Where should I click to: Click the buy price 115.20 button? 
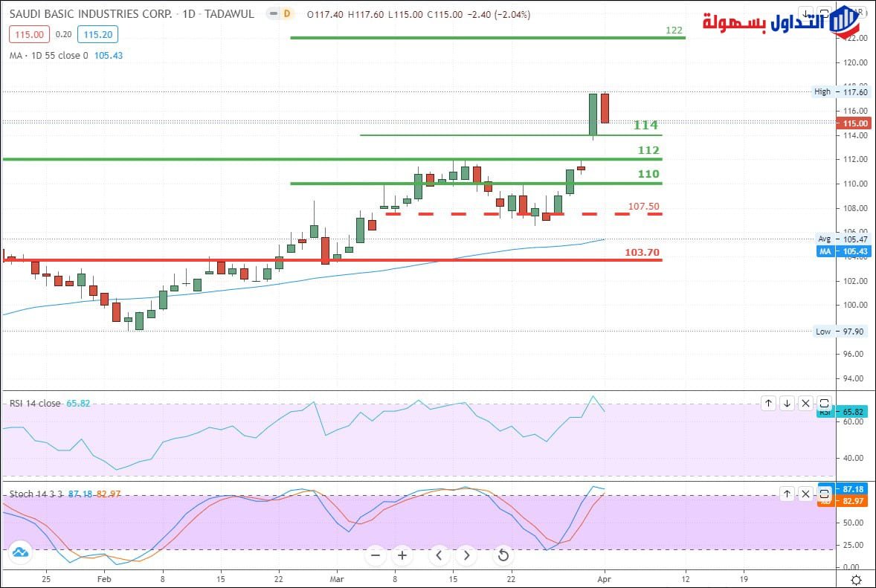(x=97, y=35)
